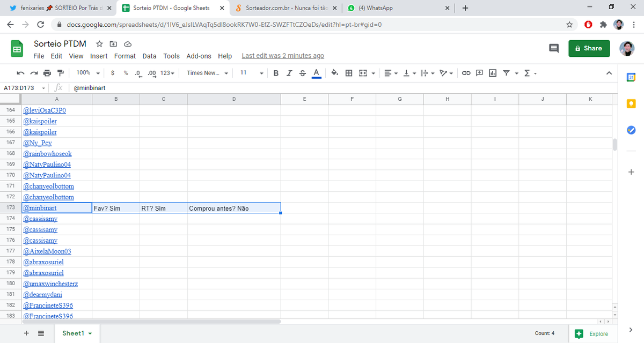
Task: Open number format 123 dropdown
Action: [x=167, y=73]
